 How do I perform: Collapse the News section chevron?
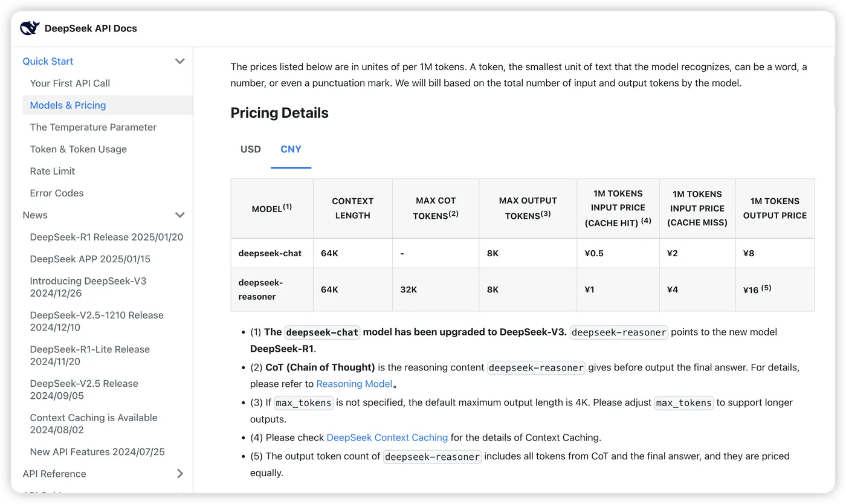click(179, 215)
